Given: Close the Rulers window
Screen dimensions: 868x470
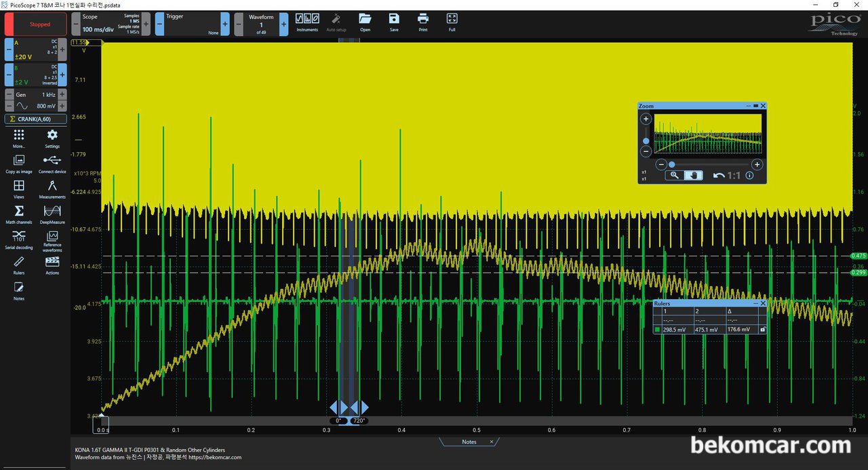Looking at the screenshot, I should [x=763, y=303].
